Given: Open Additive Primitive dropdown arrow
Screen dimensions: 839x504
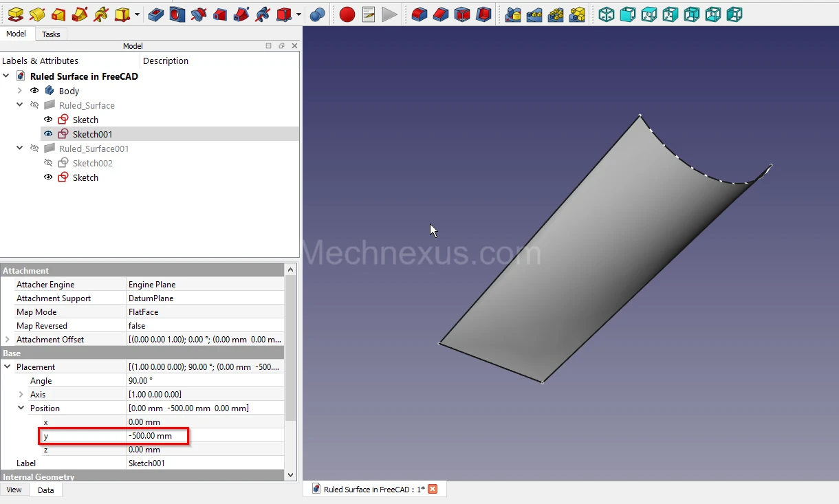Looking at the screenshot, I should point(138,14).
